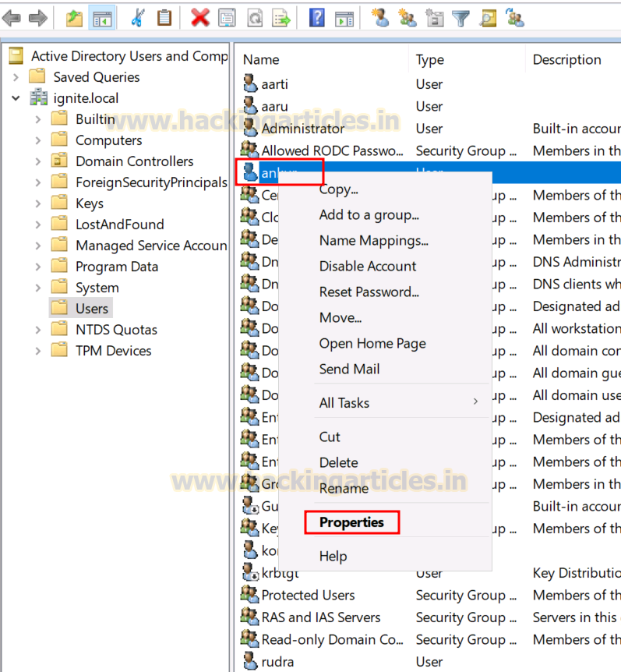Click the Cut scissors toolbar icon

point(137,18)
